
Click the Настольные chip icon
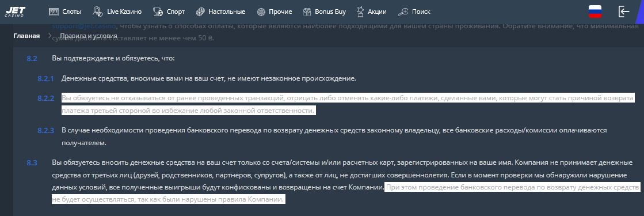click(200, 12)
